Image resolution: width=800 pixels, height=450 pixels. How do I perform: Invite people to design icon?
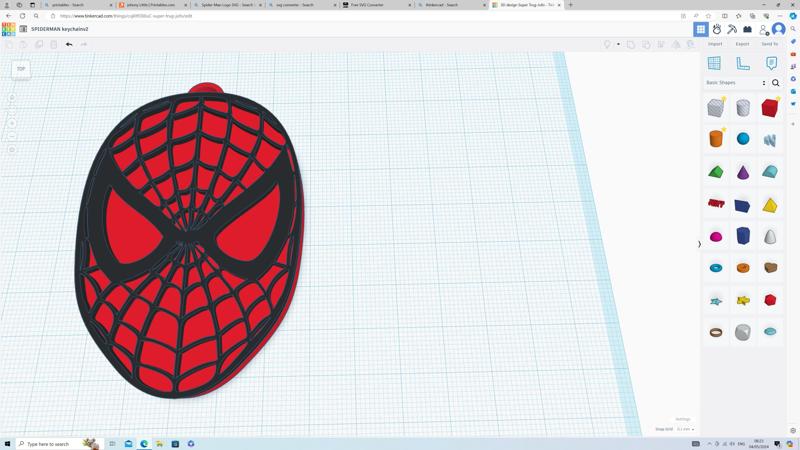[763, 30]
